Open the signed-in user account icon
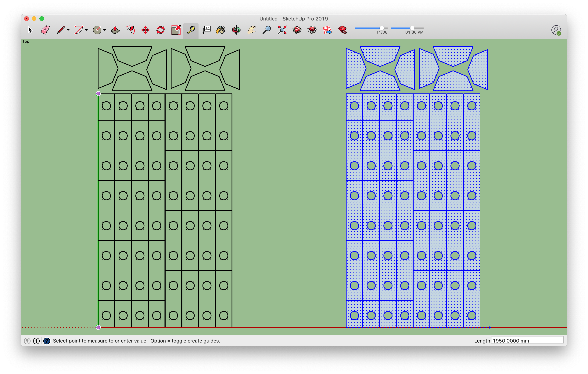588x374 pixels. [556, 30]
